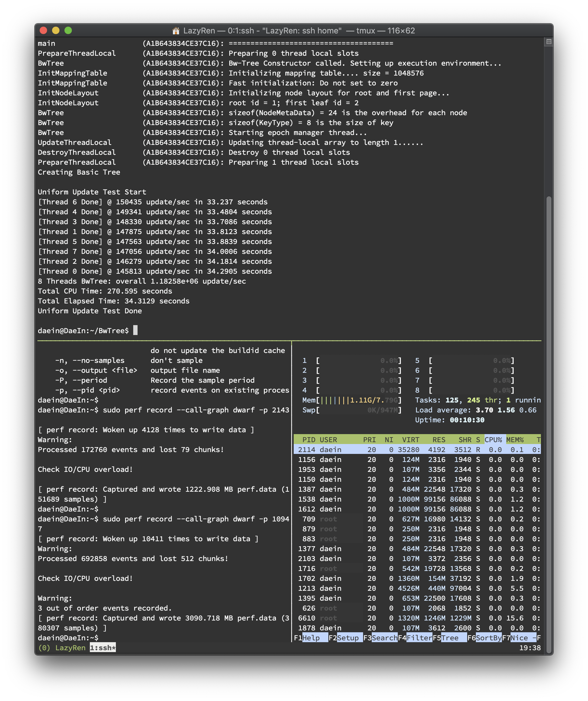Click the last daein@DaeIn:~$ prompt in the bottom-left pane

click(x=68, y=638)
